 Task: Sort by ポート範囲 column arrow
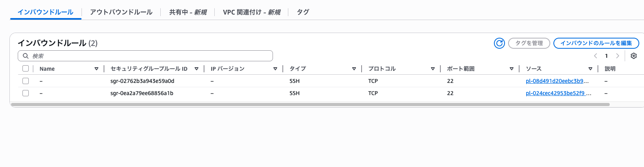[x=511, y=69]
